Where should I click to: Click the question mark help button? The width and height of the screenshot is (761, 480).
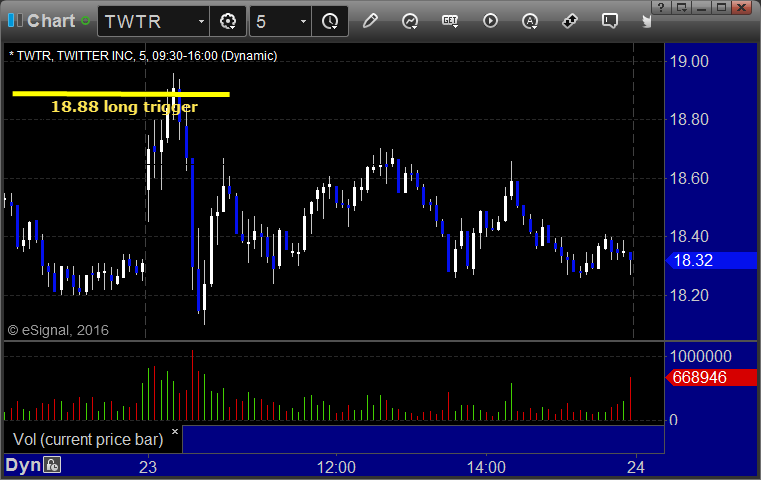click(x=661, y=8)
